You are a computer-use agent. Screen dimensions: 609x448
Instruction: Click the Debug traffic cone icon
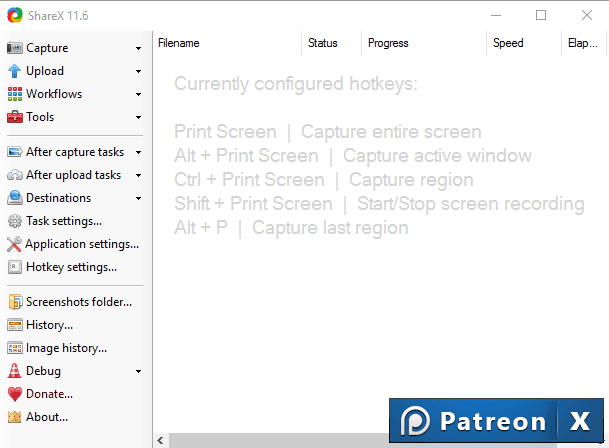14,371
